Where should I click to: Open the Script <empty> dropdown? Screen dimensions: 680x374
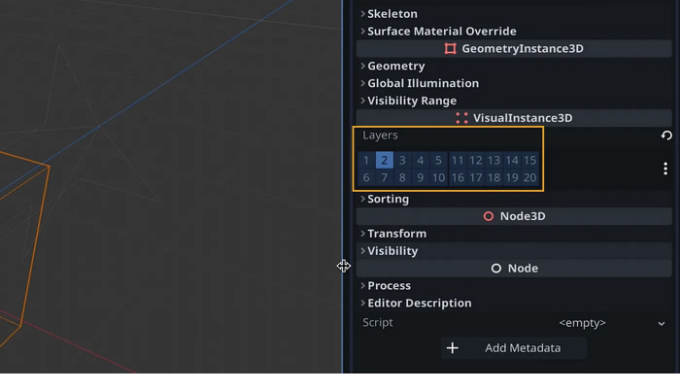pyautogui.click(x=593, y=323)
